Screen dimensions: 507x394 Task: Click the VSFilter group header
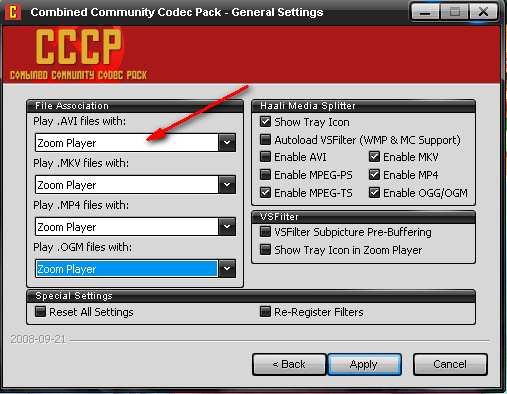tap(363, 217)
